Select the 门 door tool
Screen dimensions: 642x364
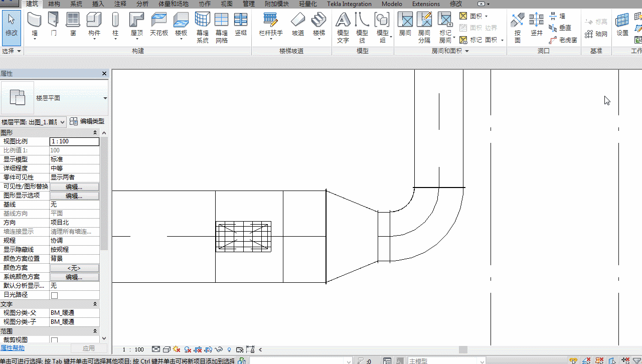point(53,25)
